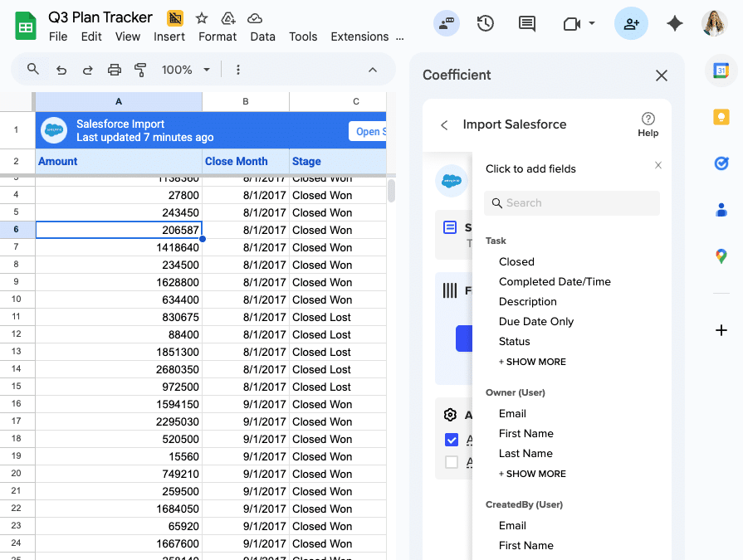Select cell with amount 1418640

pos(119,247)
